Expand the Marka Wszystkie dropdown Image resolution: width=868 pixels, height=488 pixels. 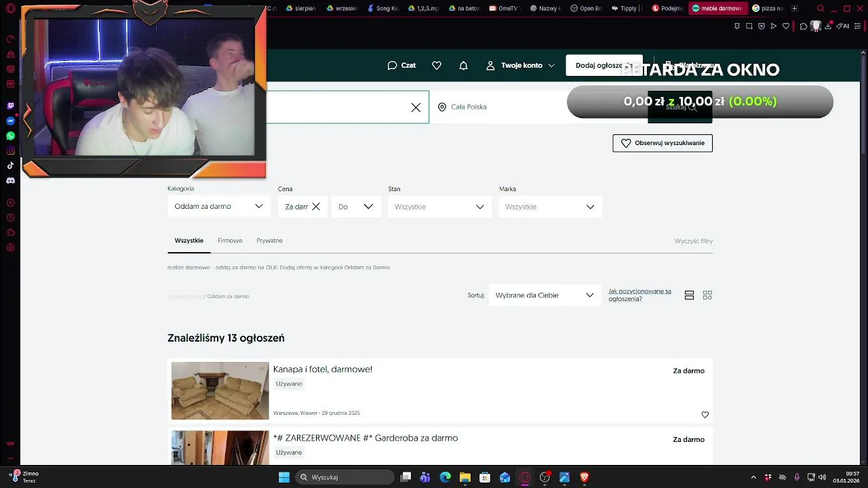550,207
